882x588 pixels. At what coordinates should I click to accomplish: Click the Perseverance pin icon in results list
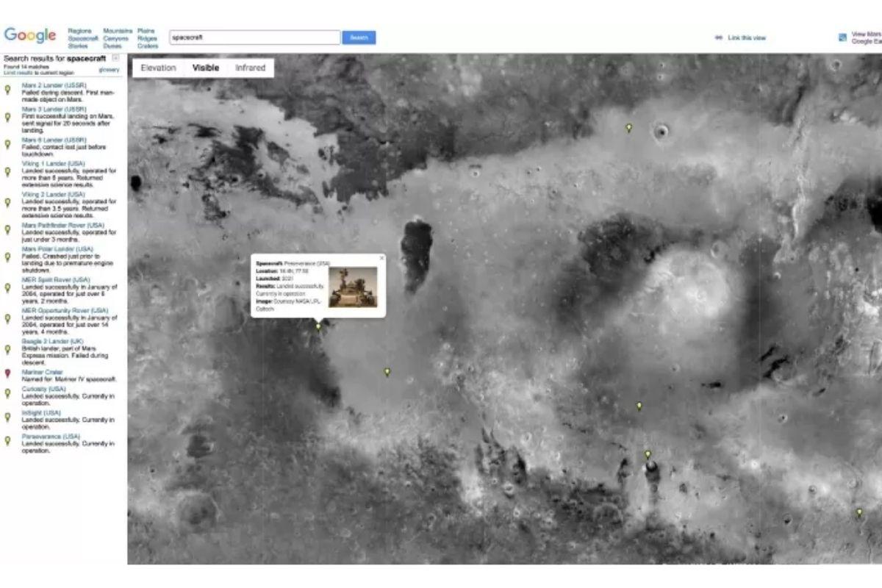tap(7, 440)
